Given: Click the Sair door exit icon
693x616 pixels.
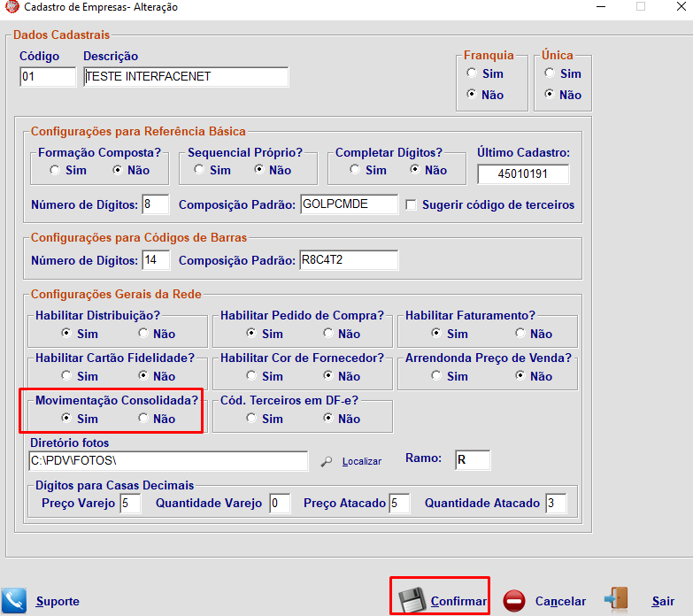Looking at the screenshot, I should tap(617, 600).
